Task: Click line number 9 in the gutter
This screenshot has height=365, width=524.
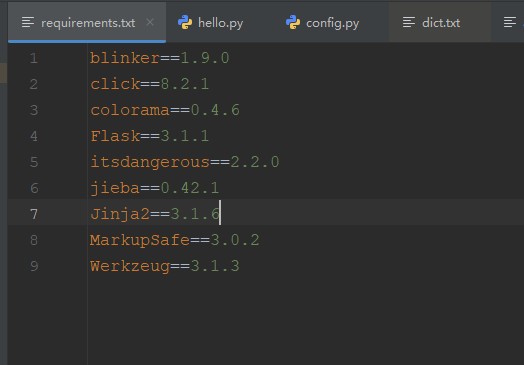Action: (x=34, y=266)
